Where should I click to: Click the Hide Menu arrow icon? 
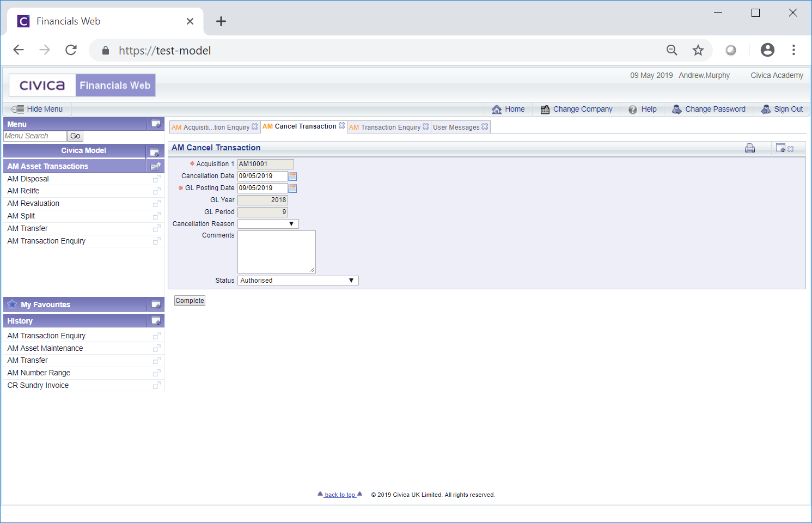tap(17, 109)
